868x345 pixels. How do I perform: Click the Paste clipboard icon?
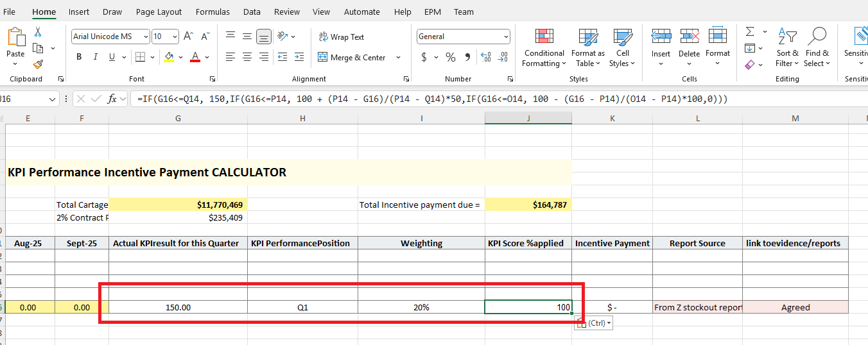15,37
